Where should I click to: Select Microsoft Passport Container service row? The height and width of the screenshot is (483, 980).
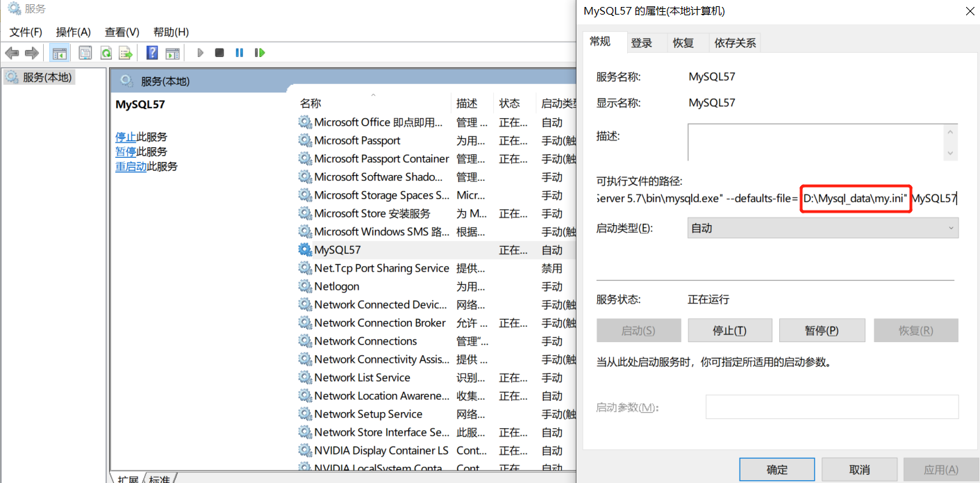pyautogui.click(x=436, y=158)
